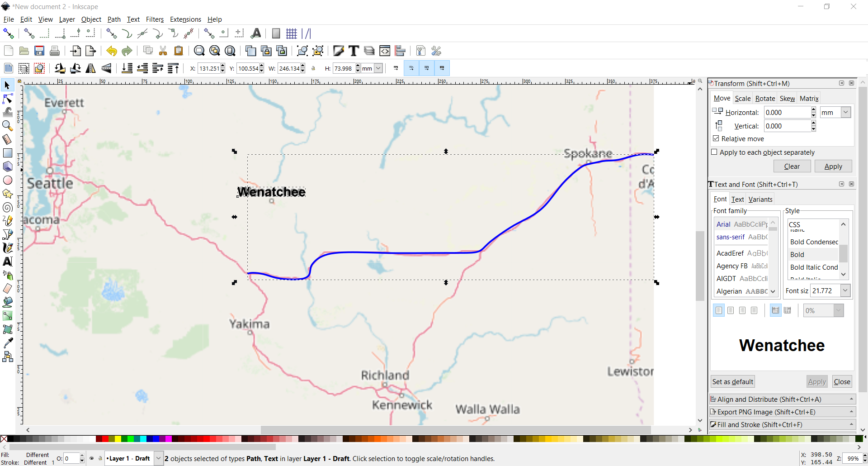
Task: Select the Star tool
Action: click(x=7, y=194)
